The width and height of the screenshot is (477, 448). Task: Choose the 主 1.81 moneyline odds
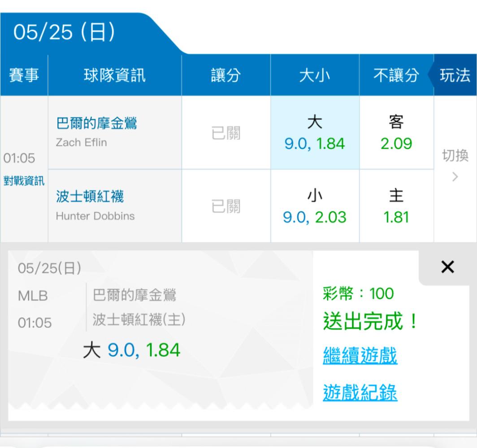(396, 207)
